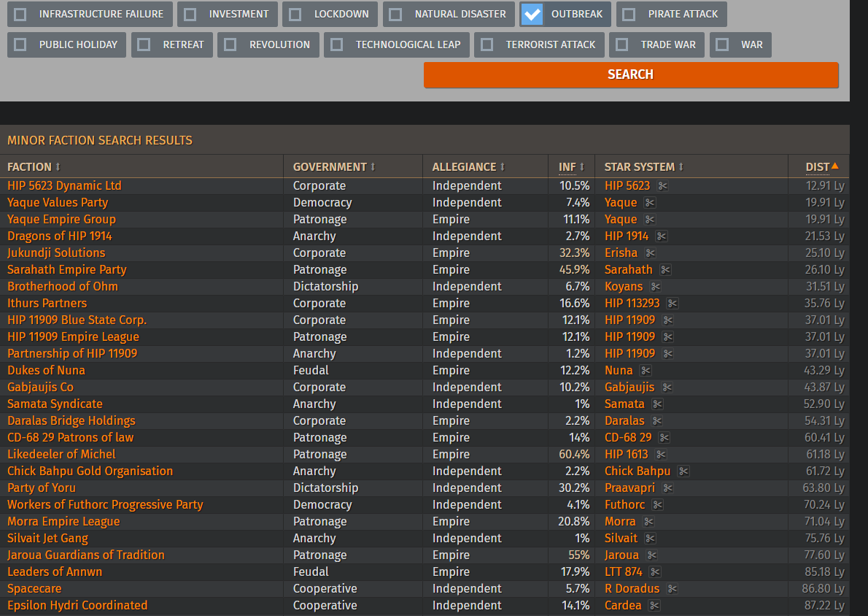Check the Revolution option
The image size is (868, 616).
(230, 45)
